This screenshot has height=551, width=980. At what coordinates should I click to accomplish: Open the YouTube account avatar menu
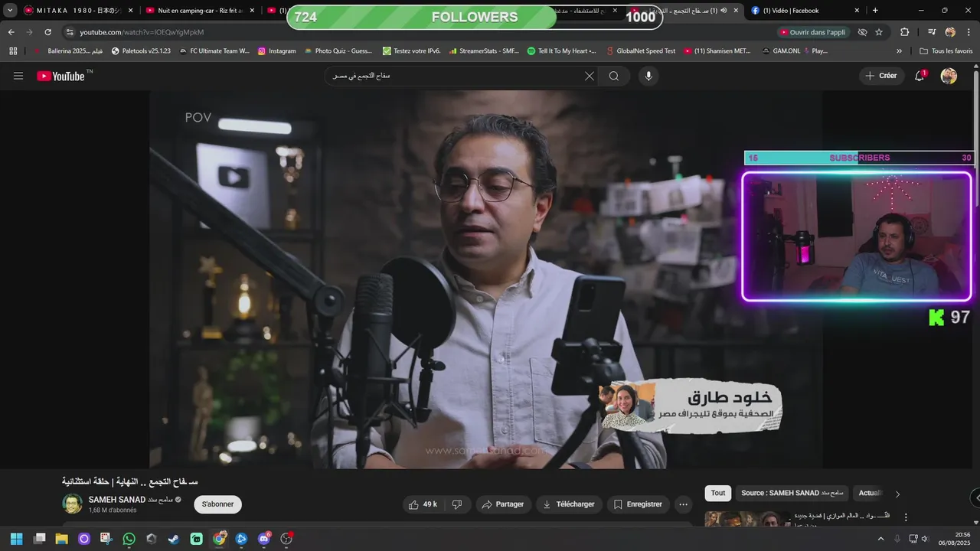(949, 76)
